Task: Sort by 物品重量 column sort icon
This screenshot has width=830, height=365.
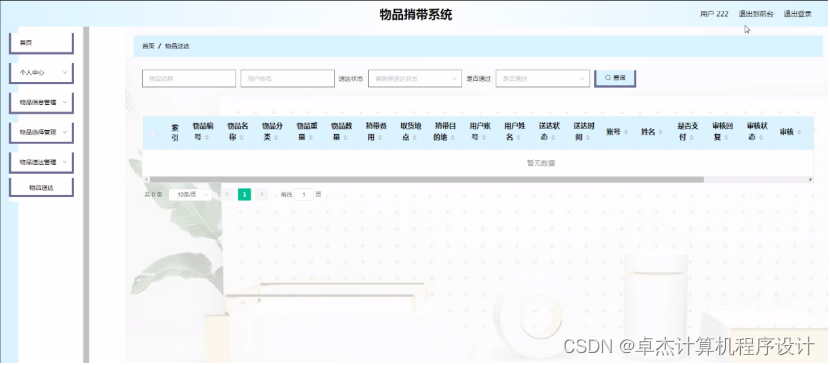Action: [311, 137]
